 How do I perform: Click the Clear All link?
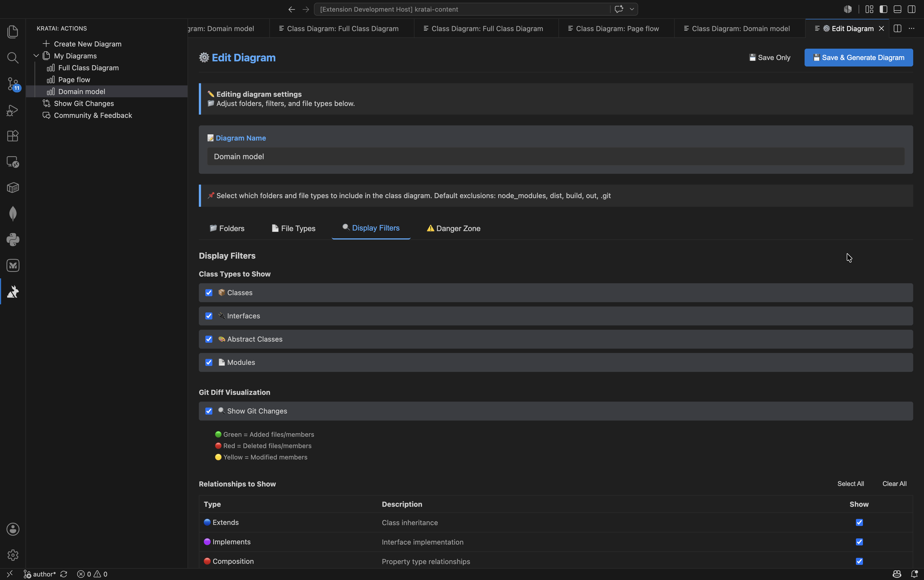tap(894, 484)
